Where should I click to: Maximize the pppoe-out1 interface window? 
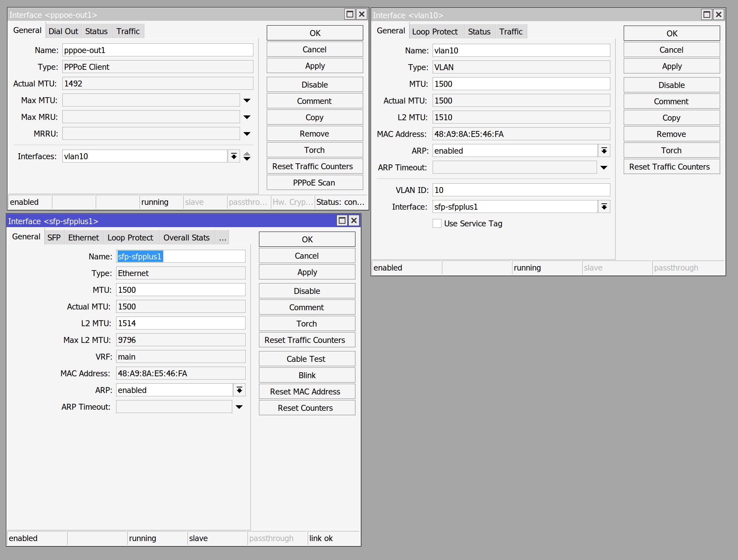pos(350,14)
